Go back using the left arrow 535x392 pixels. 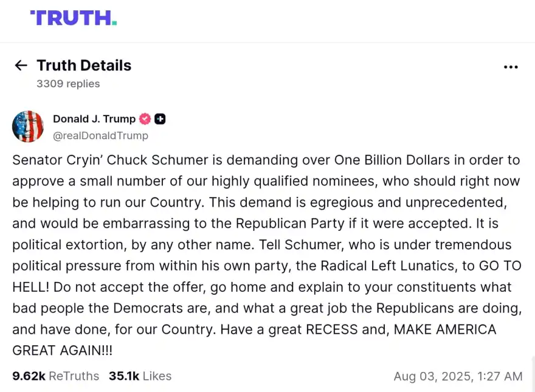click(x=21, y=66)
